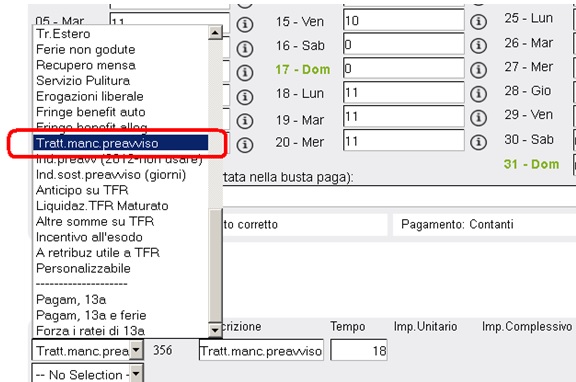The width and height of the screenshot is (576, 382).
Task: Select Anticipo su TFR entry
Action: (121, 190)
